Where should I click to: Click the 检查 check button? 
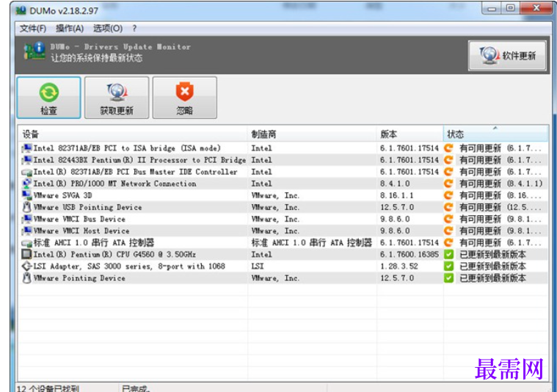pos(48,98)
